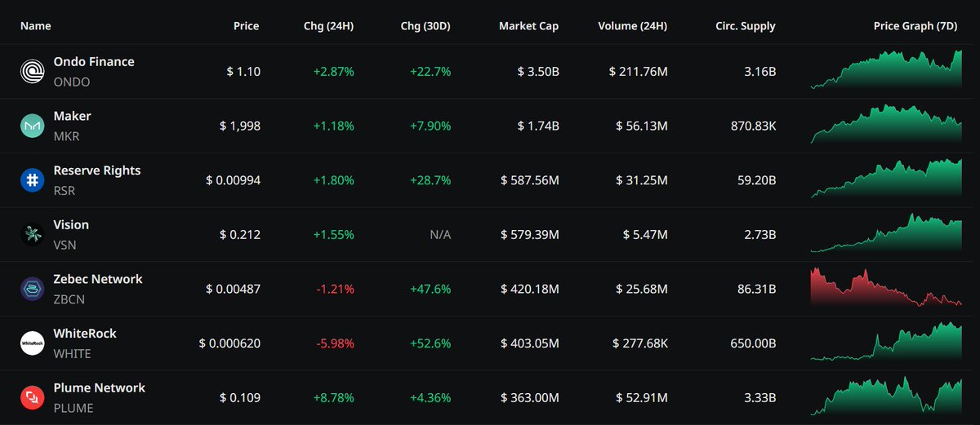Viewport: 980px width, 425px height.
Task: Click the Plume Network coin logo
Action: coord(32,398)
